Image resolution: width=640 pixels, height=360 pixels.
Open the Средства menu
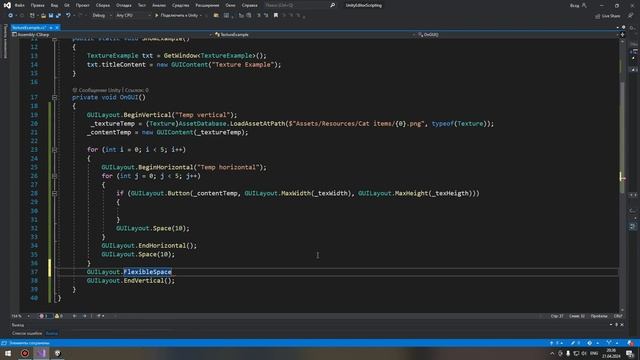pos(180,5)
